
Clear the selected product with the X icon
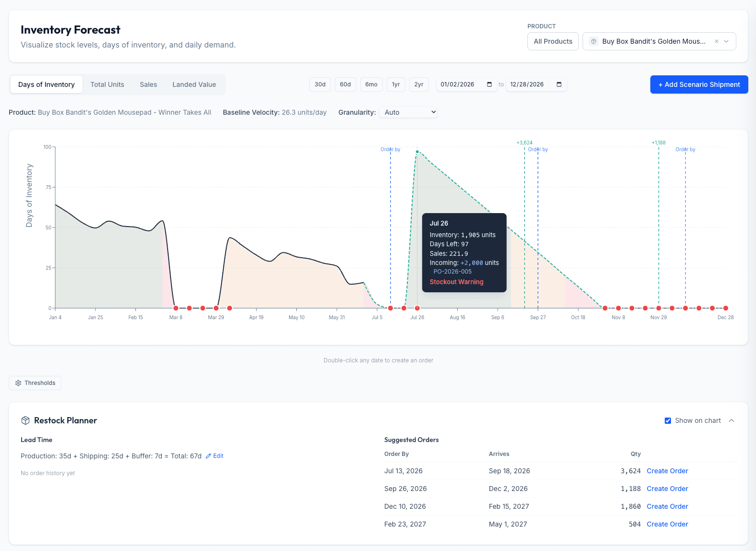716,41
